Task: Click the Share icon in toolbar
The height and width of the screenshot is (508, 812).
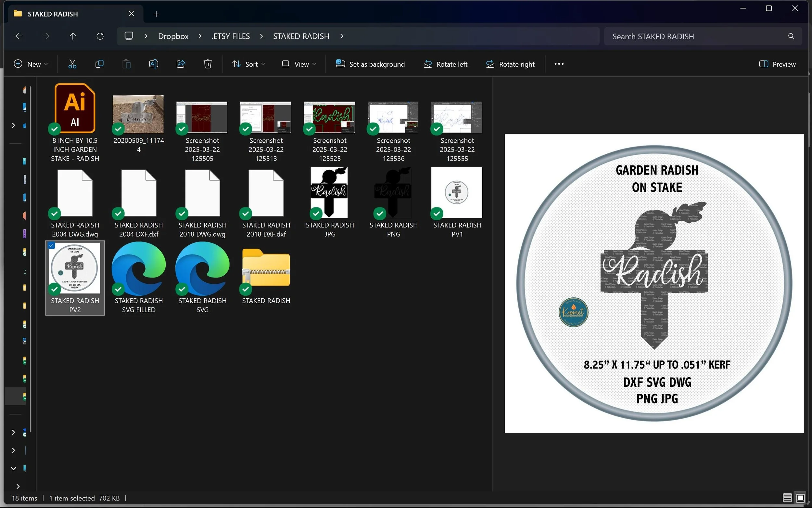Action: coord(181,64)
